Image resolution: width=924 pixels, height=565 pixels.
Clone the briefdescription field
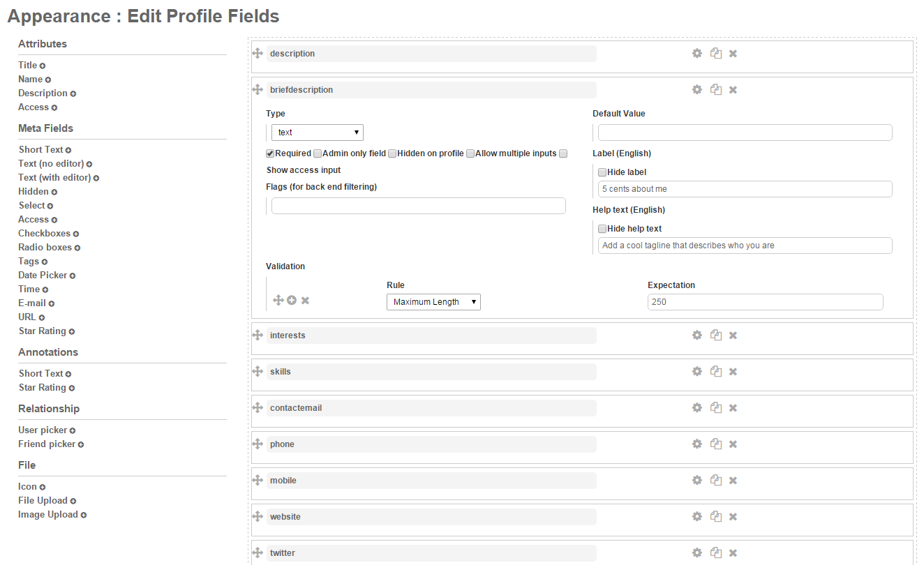click(715, 90)
